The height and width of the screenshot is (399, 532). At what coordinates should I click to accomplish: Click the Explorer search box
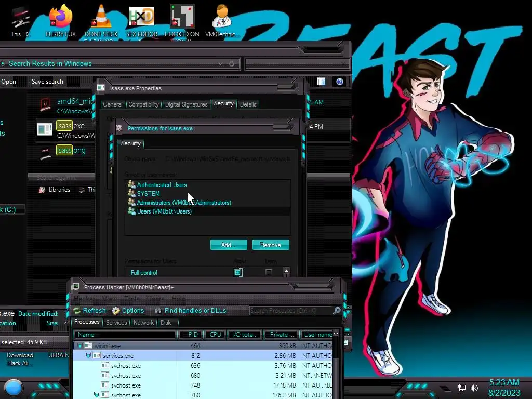(297, 63)
